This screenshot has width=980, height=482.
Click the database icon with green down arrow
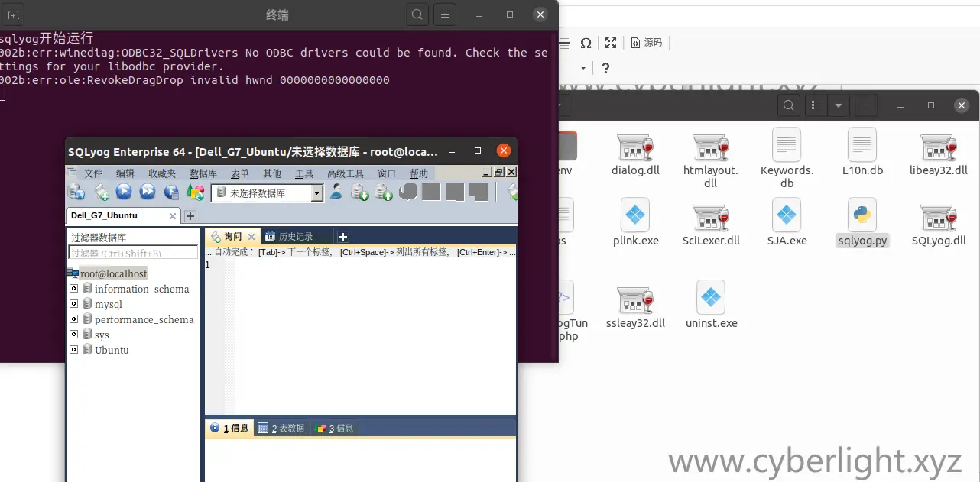tap(360, 192)
